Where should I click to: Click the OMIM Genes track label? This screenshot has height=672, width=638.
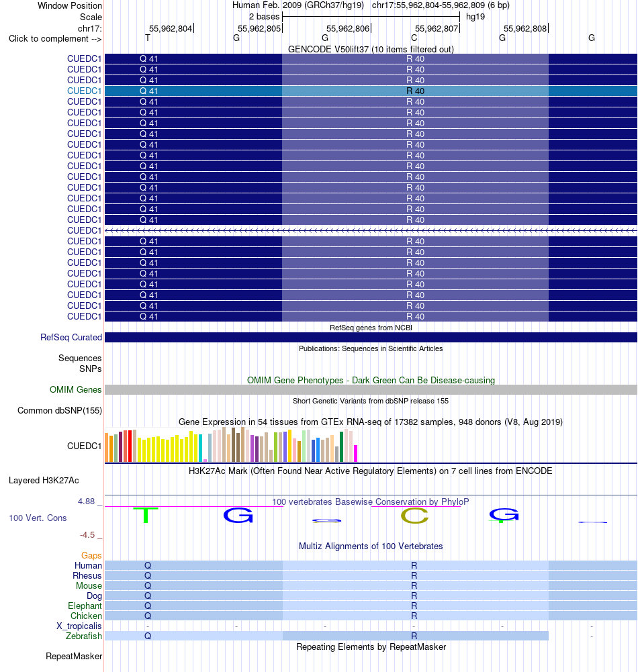75,389
